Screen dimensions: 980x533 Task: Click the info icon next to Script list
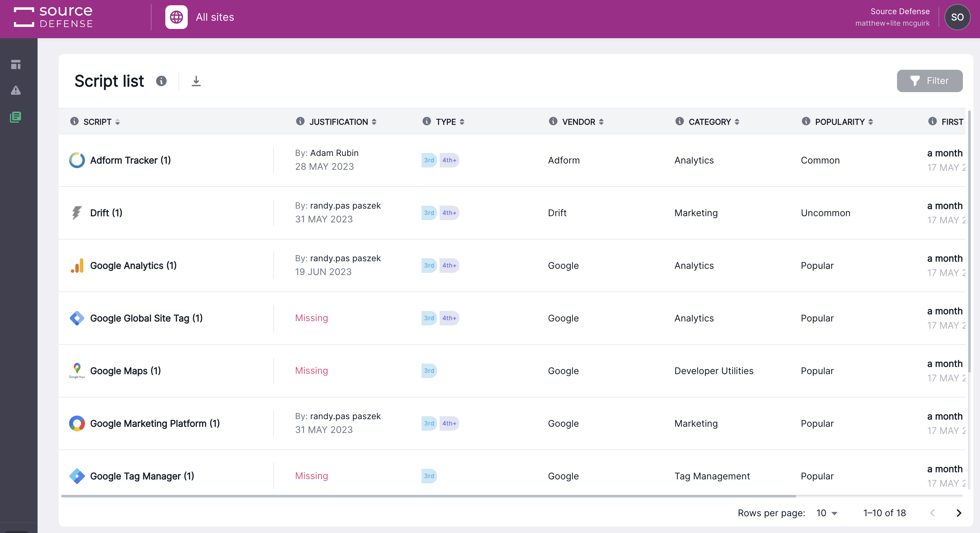(161, 81)
